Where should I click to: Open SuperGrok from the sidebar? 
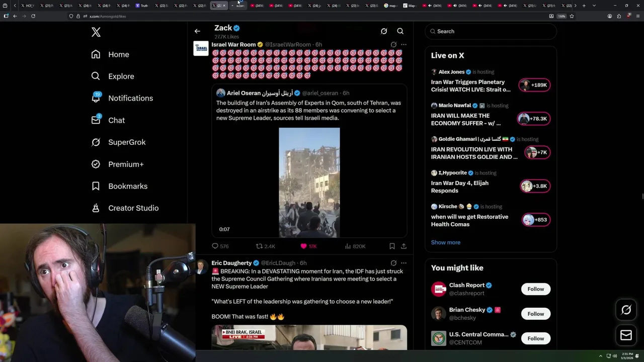click(118, 142)
